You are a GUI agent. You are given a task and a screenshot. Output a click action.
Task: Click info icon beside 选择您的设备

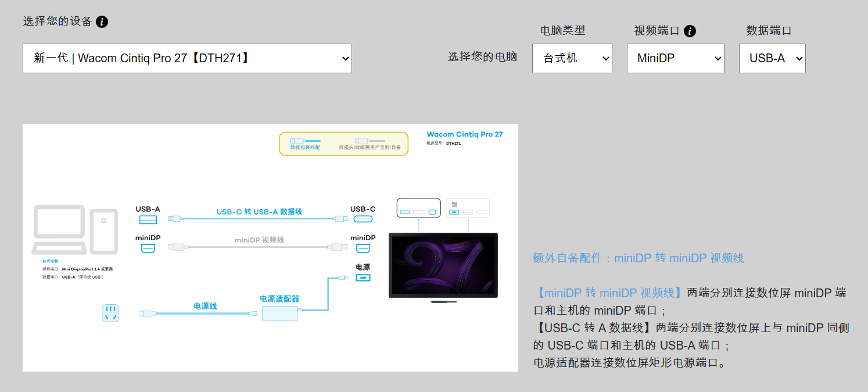[x=102, y=22]
